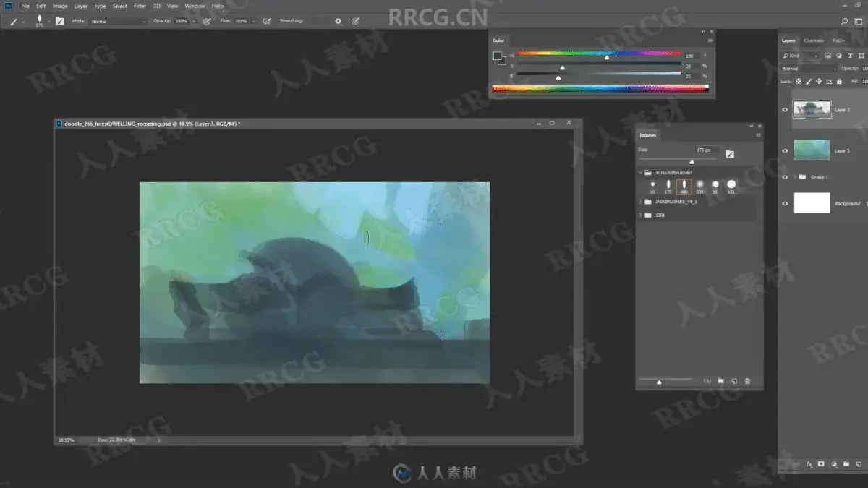Open the Brush tool preset picker
Viewport: 868px width, 488px height.
tap(16, 21)
